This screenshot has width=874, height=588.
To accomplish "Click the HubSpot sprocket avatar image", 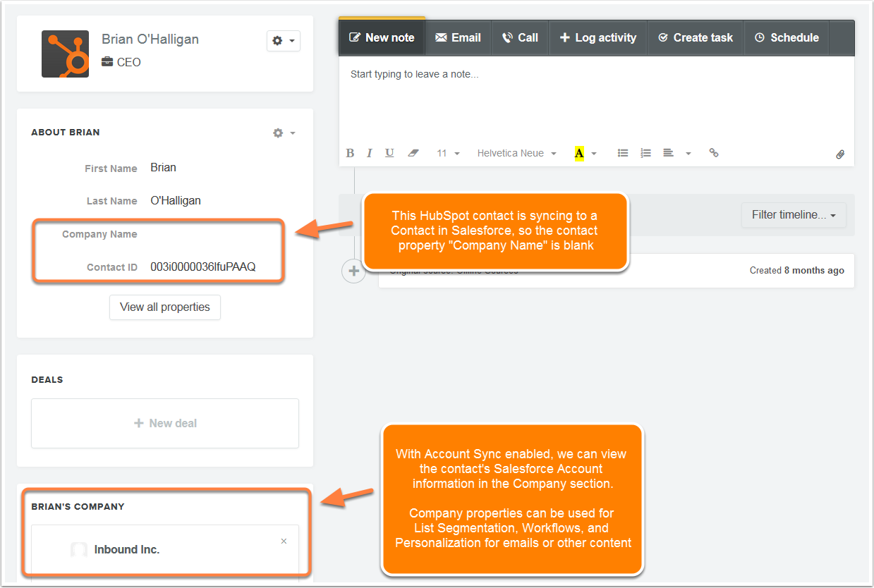I will (x=65, y=54).
